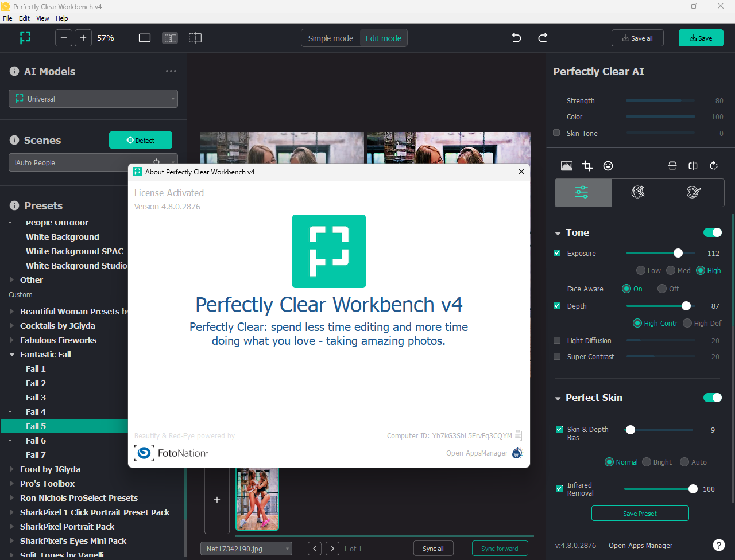Go to the next image
Image resolution: width=735 pixels, height=560 pixels.
click(332, 549)
